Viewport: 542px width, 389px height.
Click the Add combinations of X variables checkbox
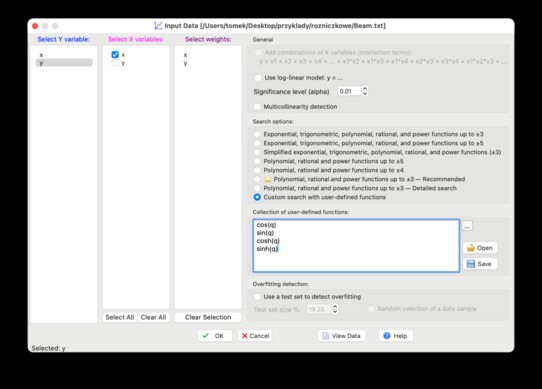click(258, 53)
